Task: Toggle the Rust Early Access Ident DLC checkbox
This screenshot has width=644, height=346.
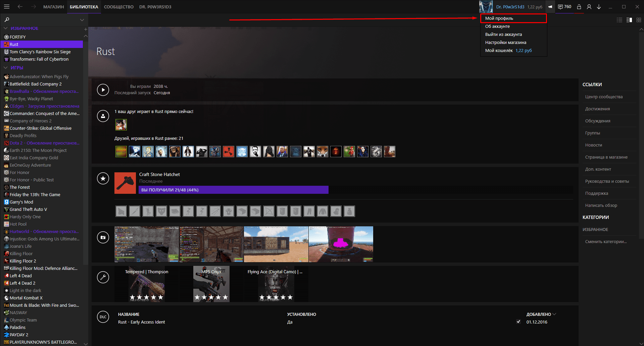Action: click(x=518, y=322)
